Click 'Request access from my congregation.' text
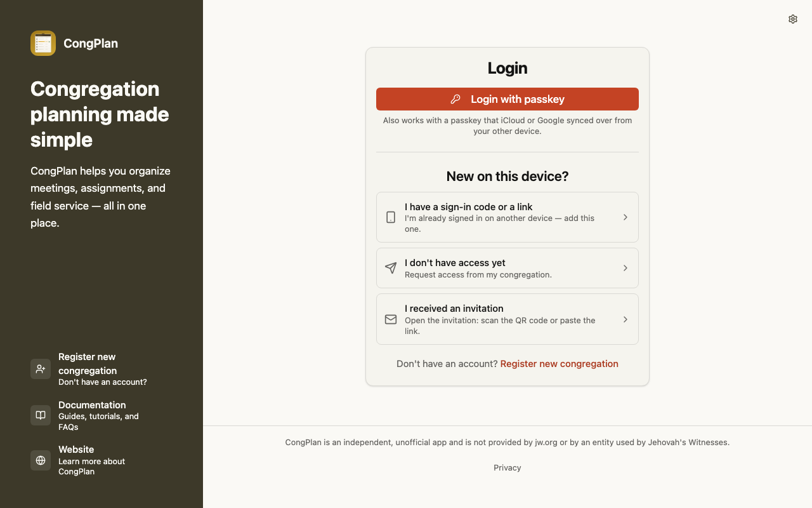This screenshot has height=508, width=812. pos(478,275)
